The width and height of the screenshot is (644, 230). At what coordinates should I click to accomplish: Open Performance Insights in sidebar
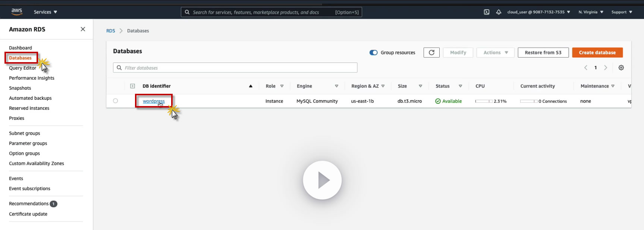click(x=32, y=78)
